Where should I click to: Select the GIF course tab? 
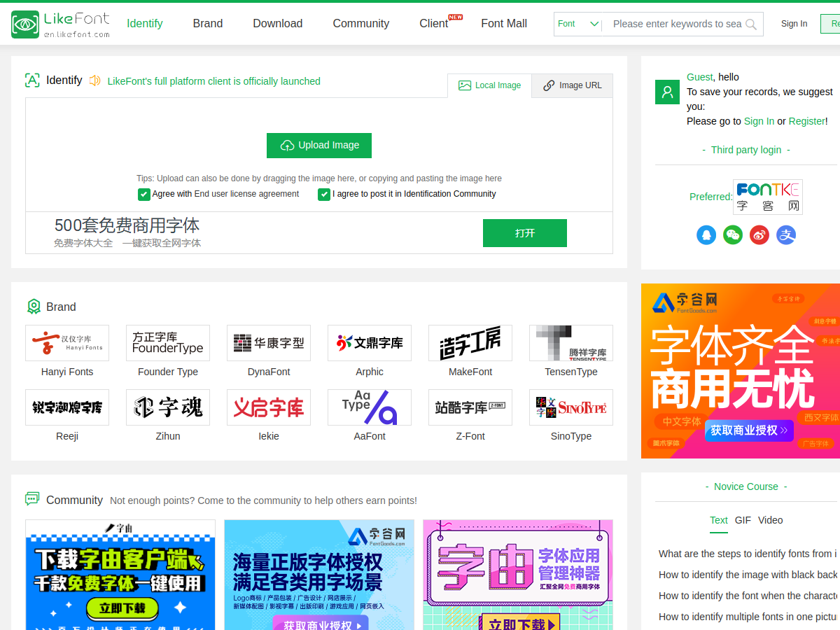pos(743,520)
